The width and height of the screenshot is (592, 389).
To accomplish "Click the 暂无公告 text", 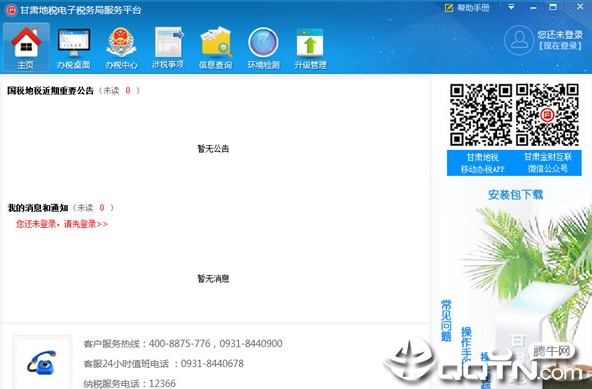I will 213,148.
